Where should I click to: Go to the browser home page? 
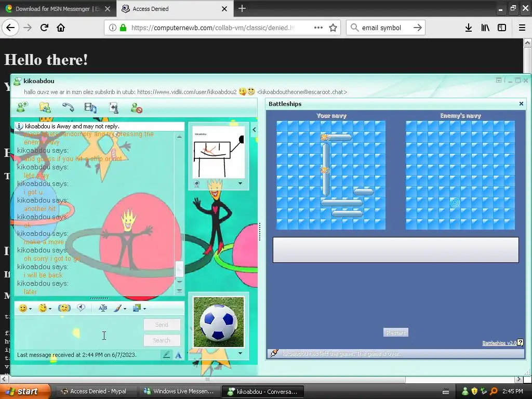[61, 28]
